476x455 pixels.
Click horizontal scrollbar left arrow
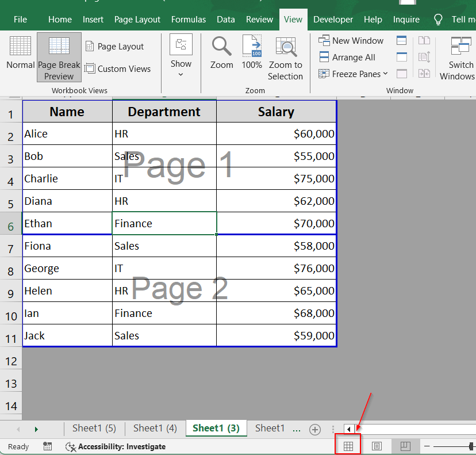tap(349, 429)
